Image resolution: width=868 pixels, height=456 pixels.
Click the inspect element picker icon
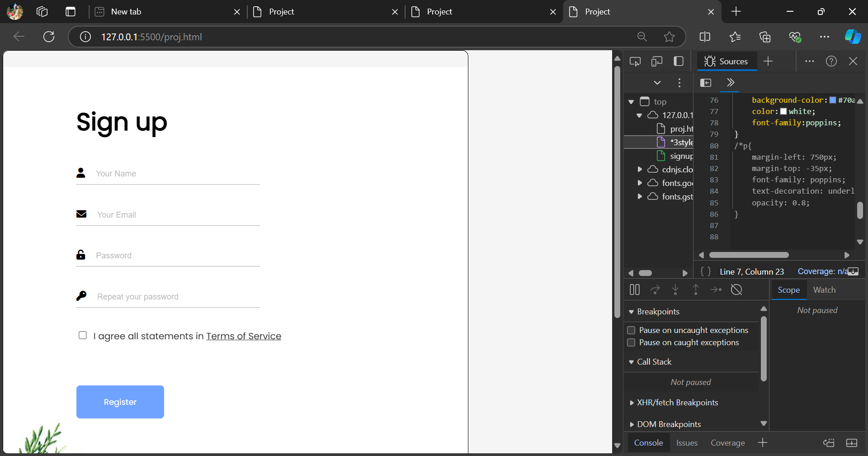pyautogui.click(x=635, y=62)
